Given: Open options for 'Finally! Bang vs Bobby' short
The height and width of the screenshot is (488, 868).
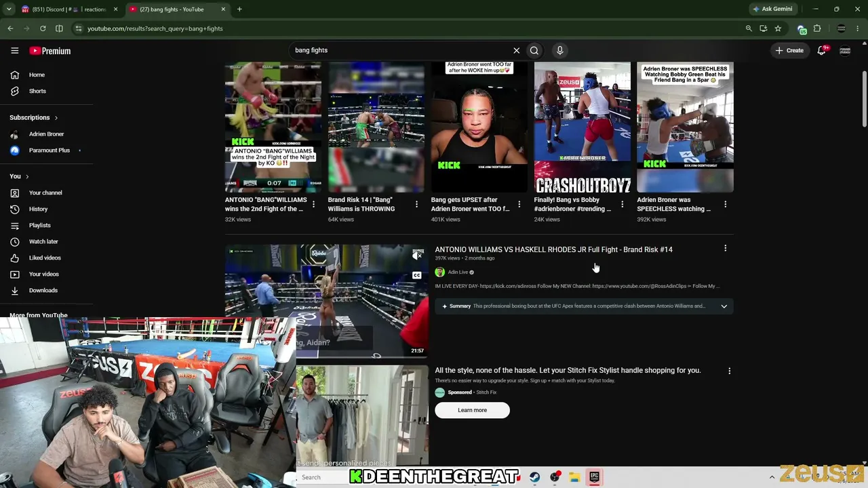Looking at the screenshot, I should (x=622, y=204).
